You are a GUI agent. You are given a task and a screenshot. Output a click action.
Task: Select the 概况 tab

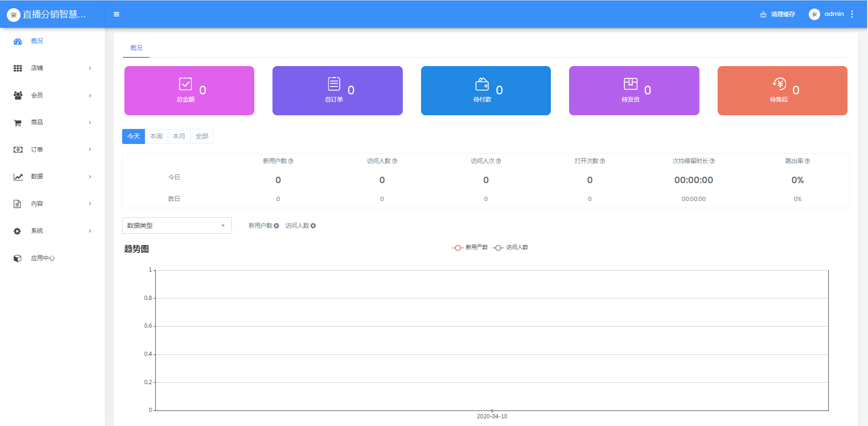[x=136, y=48]
